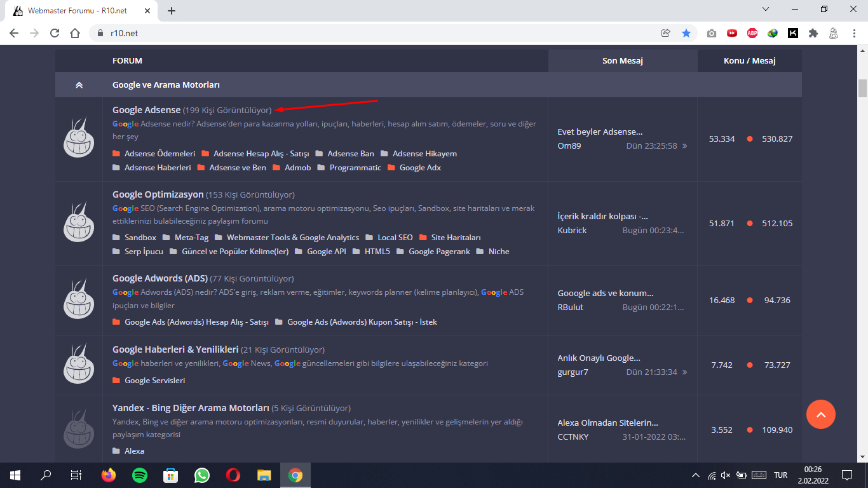Go to last post arrow for Om89
The width and height of the screenshot is (868, 488).
[x=684, y=146]
